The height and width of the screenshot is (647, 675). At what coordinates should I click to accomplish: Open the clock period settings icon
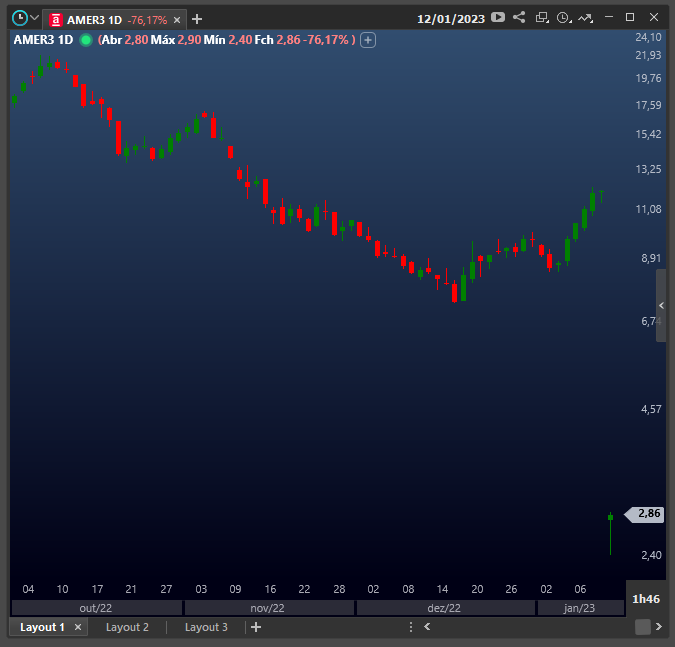pos(564,18)
